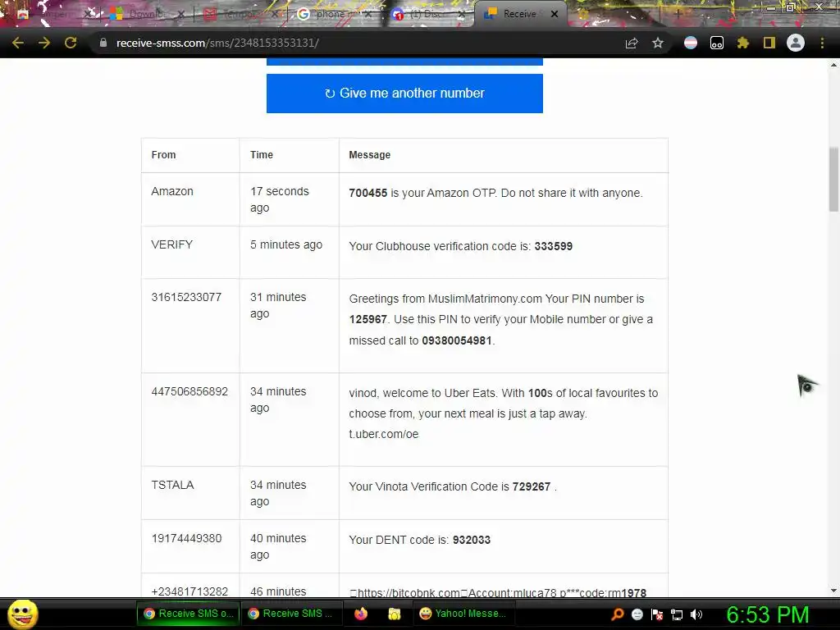Show the 6:53 PM clock calendar

(x=767, y=614)
